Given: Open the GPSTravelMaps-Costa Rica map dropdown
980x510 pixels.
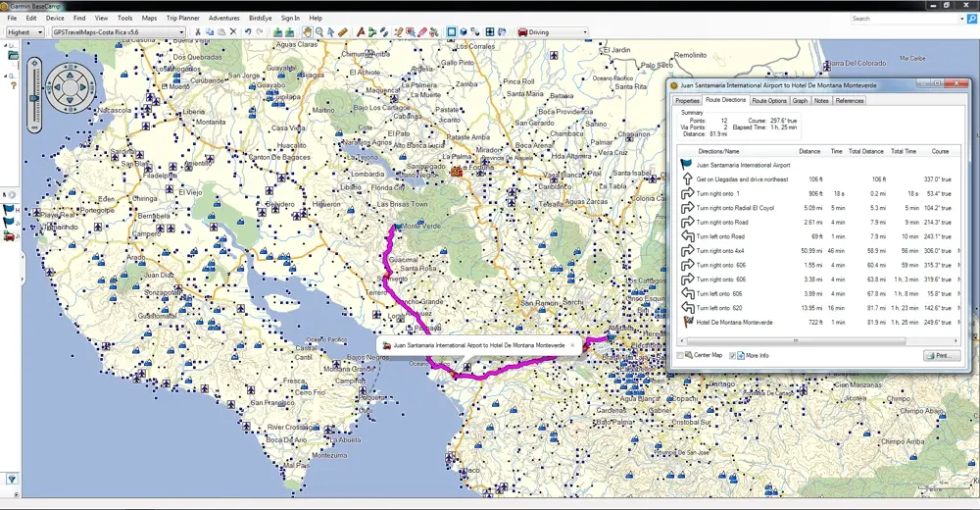Looking at the screenshot, I should coord(119,32).
